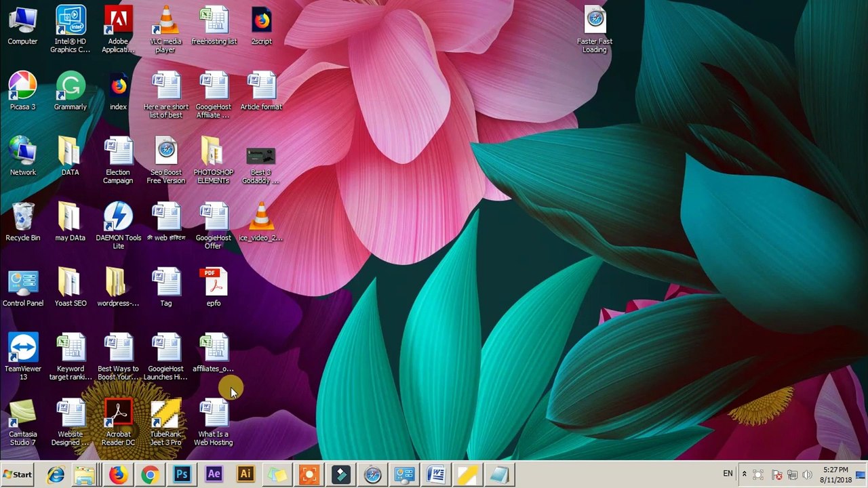Open the Start menu

[x=18, y=474]
